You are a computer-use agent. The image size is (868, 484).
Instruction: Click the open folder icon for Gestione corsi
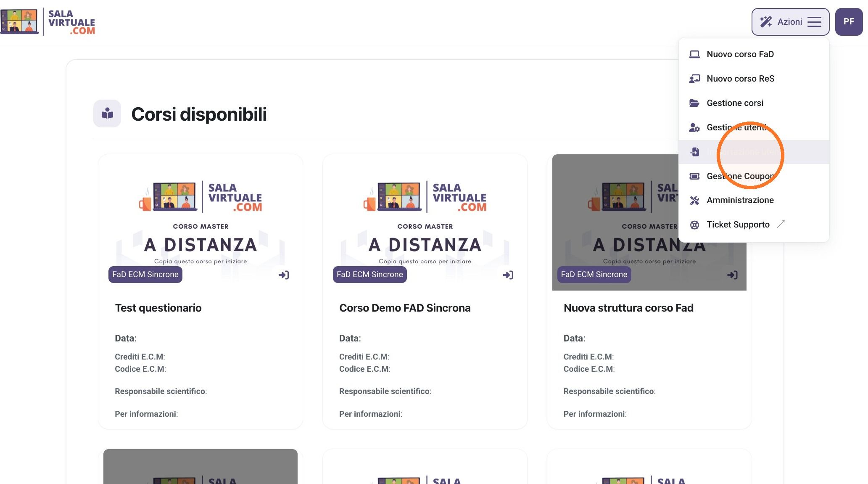click(694, 103)
